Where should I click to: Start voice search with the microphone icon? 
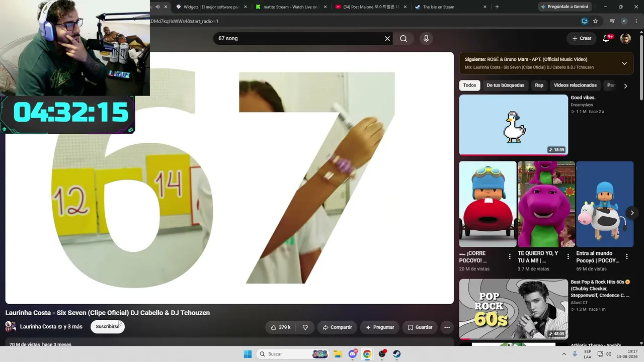tap(426, 39)
